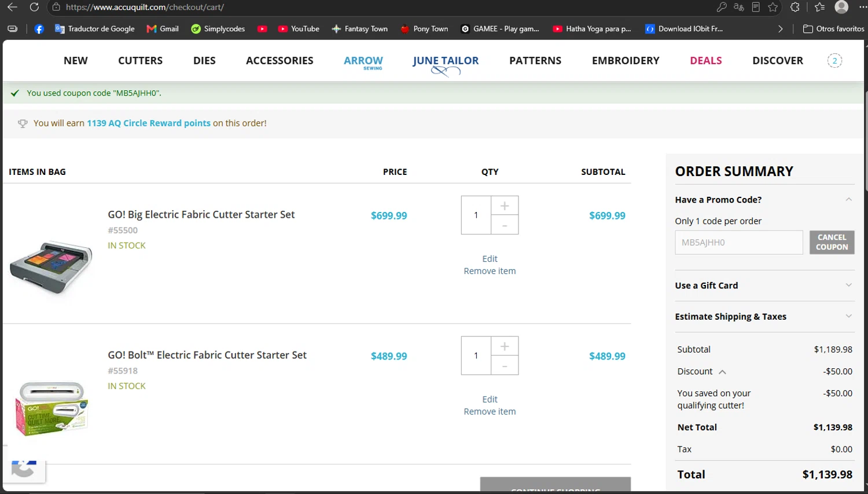
Task: Open the browser extensions puzzle icon
Action: click(x=795, y=7)
